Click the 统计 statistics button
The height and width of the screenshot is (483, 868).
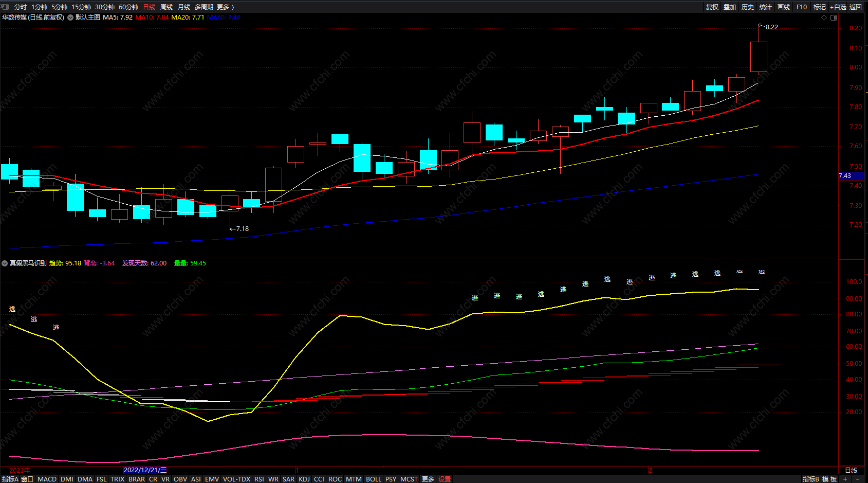[766, 7]
